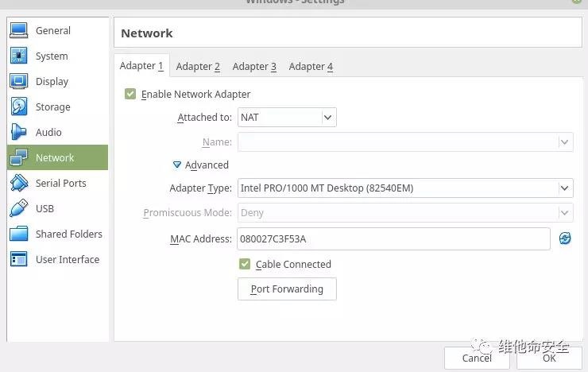588x372 pixels.
Task: Select the System chip icon
Action: coord(19,56)
